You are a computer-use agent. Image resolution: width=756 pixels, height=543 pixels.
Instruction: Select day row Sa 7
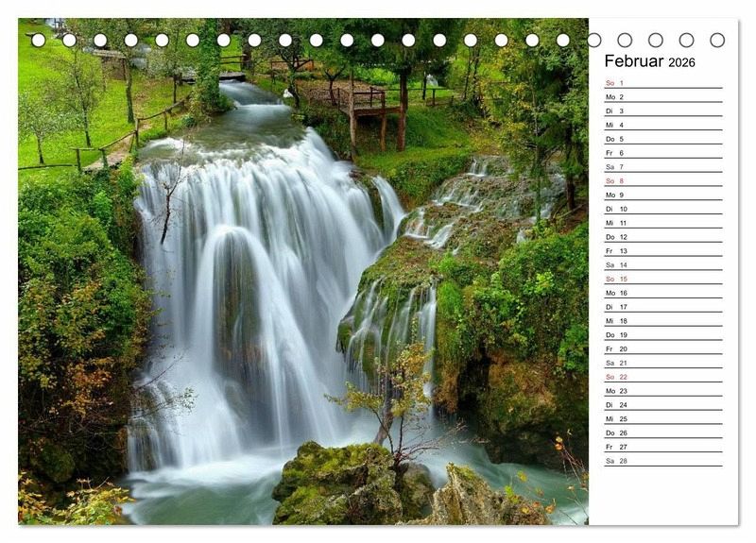(x=663, y=167)
